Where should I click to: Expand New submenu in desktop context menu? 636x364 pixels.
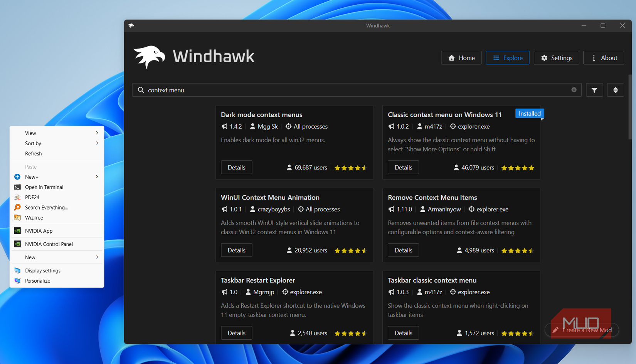57,257
